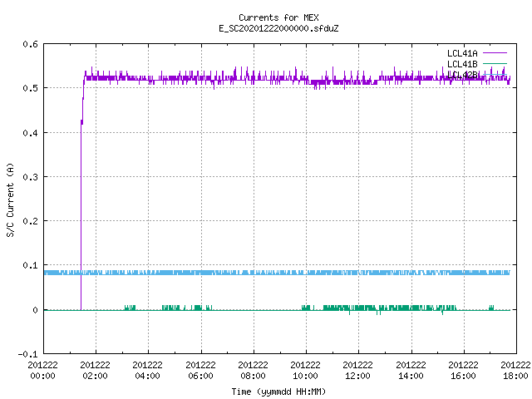The height and width of the screenshot is (399, 532).
Task: Click the LCL42B legend label
Action: click(462, 75)
